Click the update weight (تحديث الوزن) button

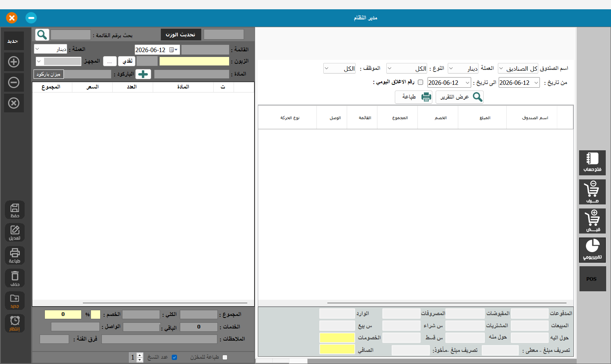point(181,35)
